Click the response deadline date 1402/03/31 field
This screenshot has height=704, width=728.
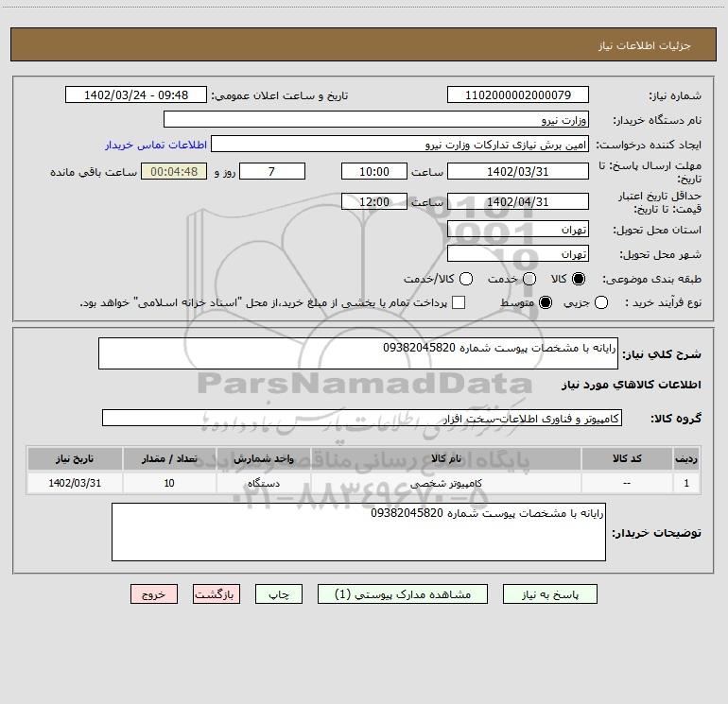[x=518, y=171]
